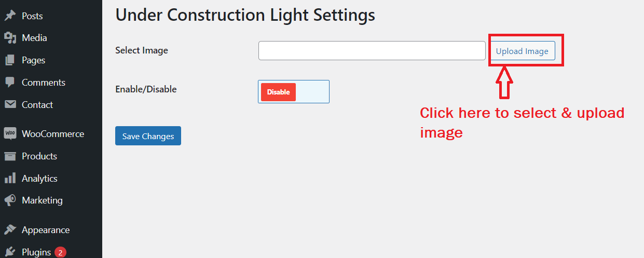The image size is (644, 258).
Task: Click the Save Changes button
Action: pyautogui.click(x=148, y=136)
